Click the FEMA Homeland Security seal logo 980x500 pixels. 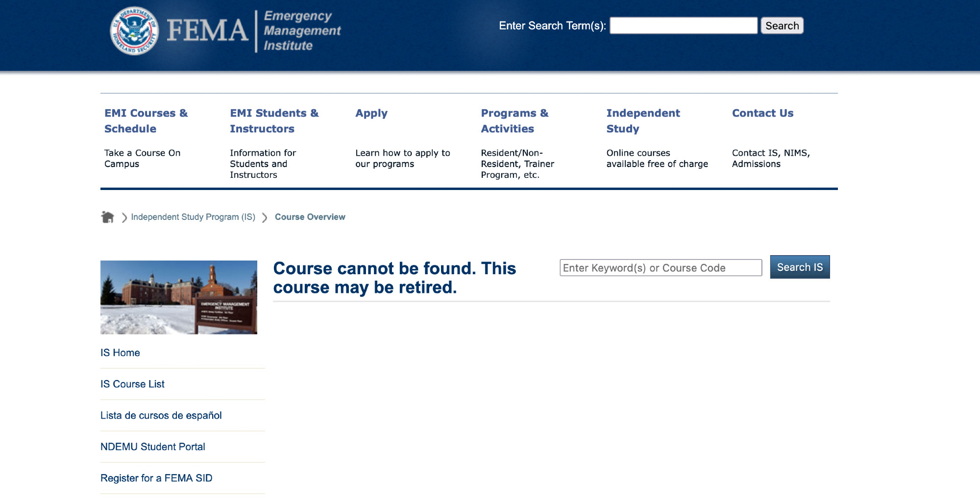[134, 30]
